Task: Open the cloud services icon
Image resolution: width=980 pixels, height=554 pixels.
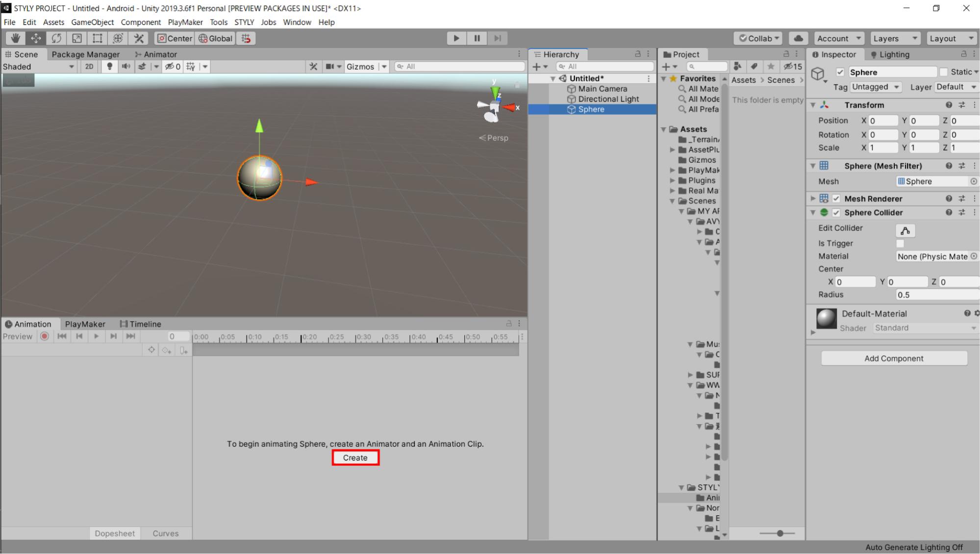Action: click(798, 38)
